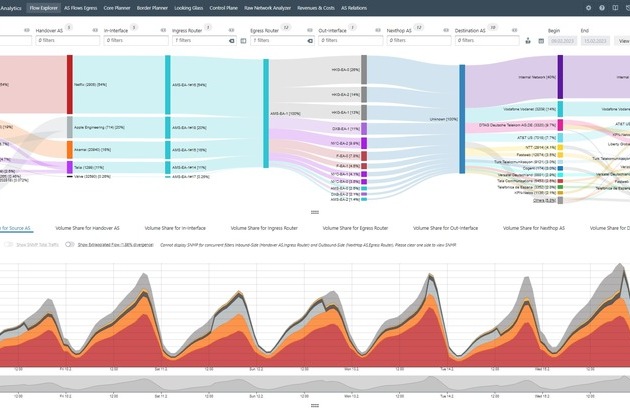Screen dimensions: 630x412
Task: Click the Begin date field
Action: (562, 41)
